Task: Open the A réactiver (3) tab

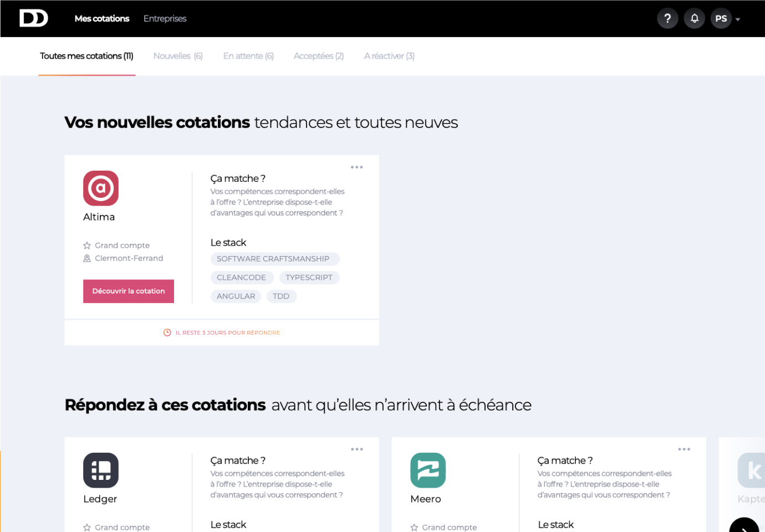Action: tap(389, 56)
